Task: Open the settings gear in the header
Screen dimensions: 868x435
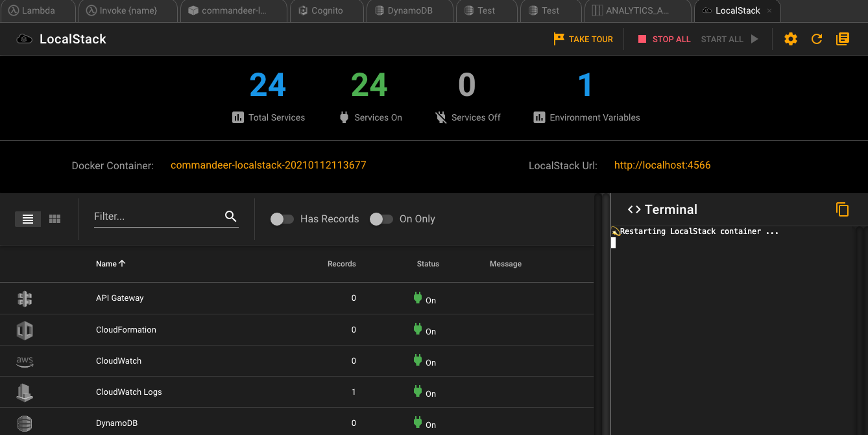Action: (x=790, y=39)
